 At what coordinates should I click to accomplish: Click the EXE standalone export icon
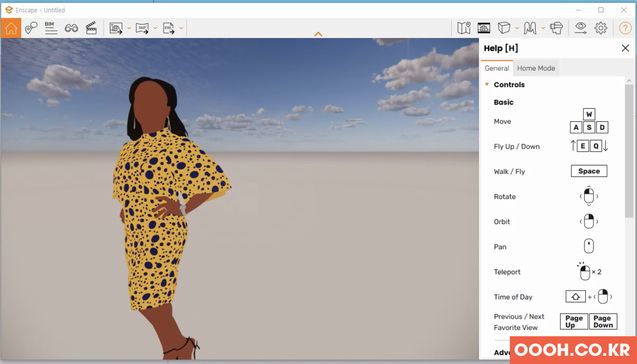pyautogui.click(x=168, y=28)
